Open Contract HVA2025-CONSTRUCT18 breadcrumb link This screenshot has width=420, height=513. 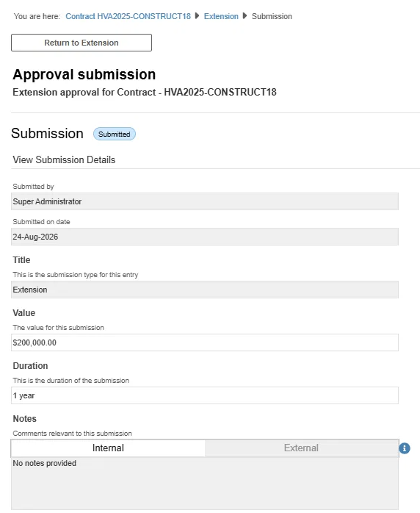(x=128, y=16)
